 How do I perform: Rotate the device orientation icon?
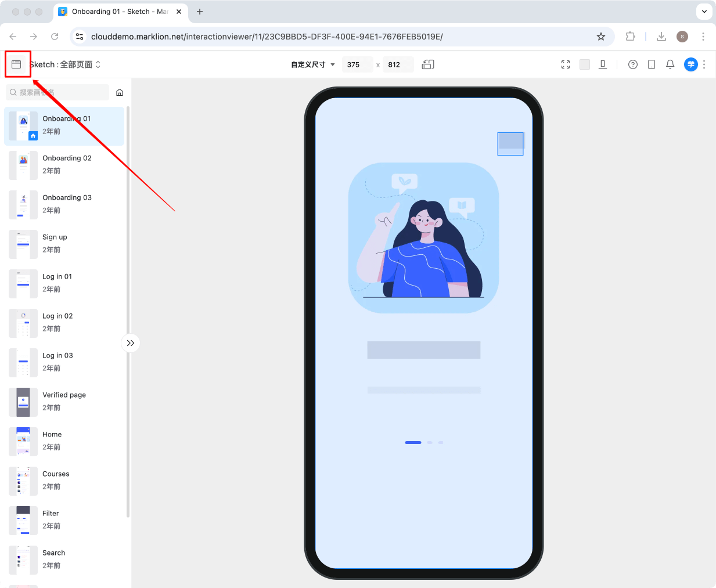coord(428,64)
